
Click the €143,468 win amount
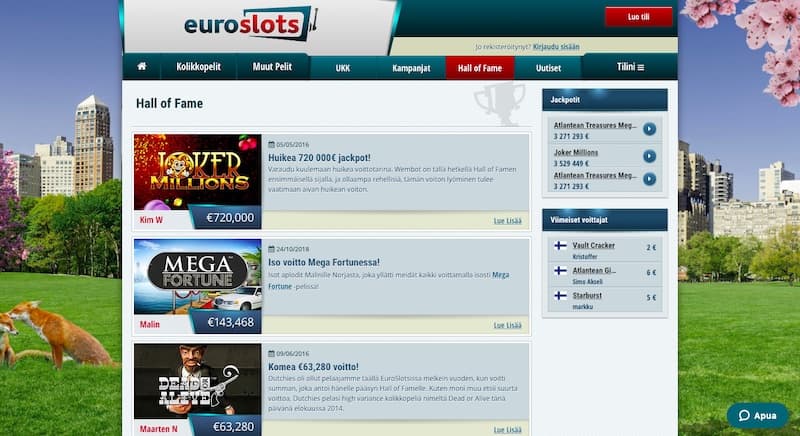(x=231, y=323)
